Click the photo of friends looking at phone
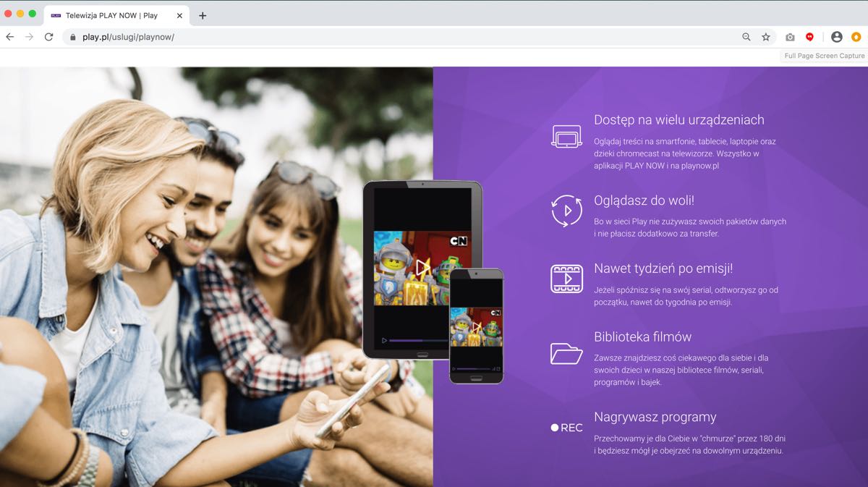Image resolution: width=868 pixels, height=487 pixels. 216,276
